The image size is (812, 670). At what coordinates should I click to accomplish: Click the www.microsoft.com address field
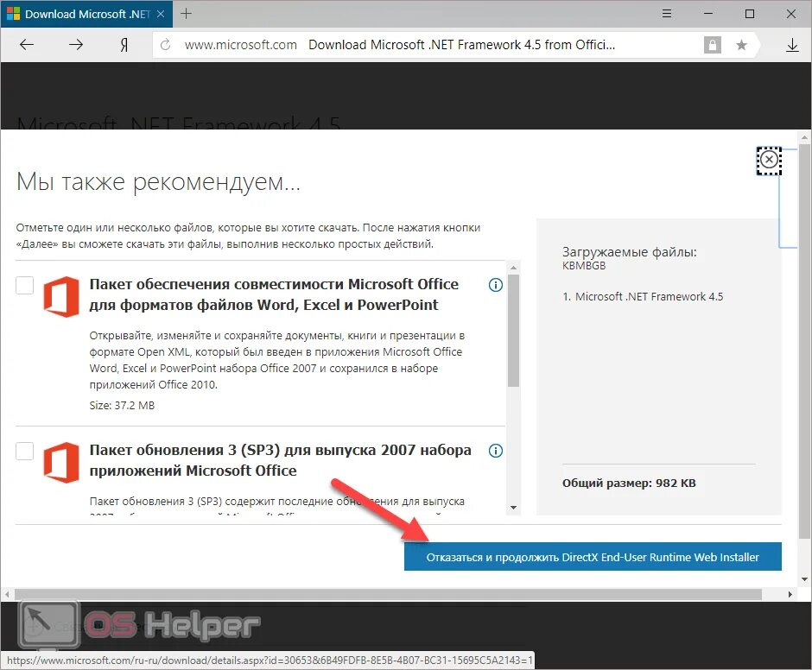tap(241, 45)
